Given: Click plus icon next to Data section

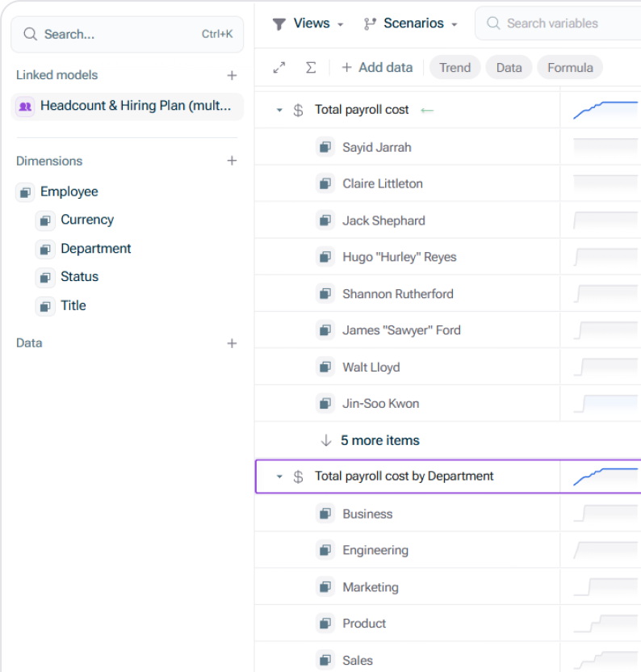Looking at the screenshot, I should coord(232,343).
